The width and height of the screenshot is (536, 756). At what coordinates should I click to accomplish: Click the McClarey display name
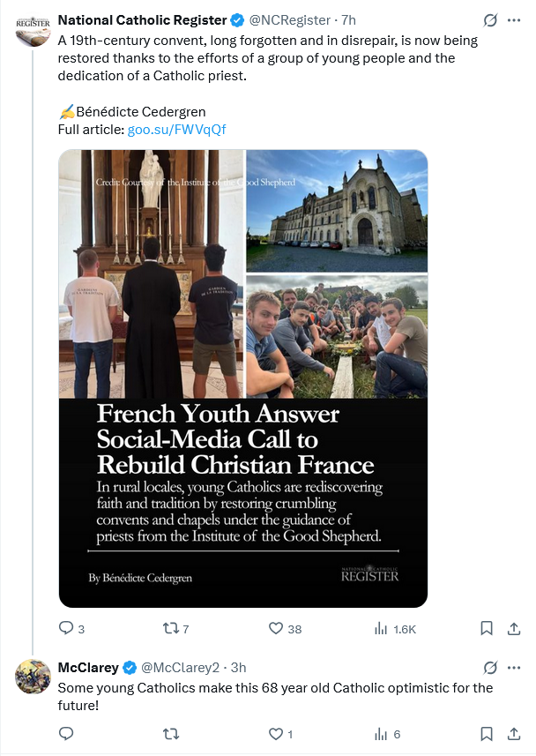87,666
